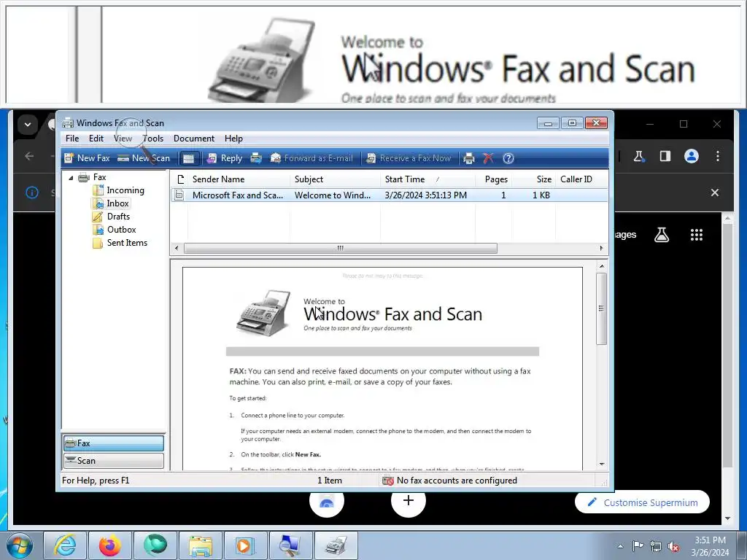
Task: Click the document icon column header
Action: 179,179
